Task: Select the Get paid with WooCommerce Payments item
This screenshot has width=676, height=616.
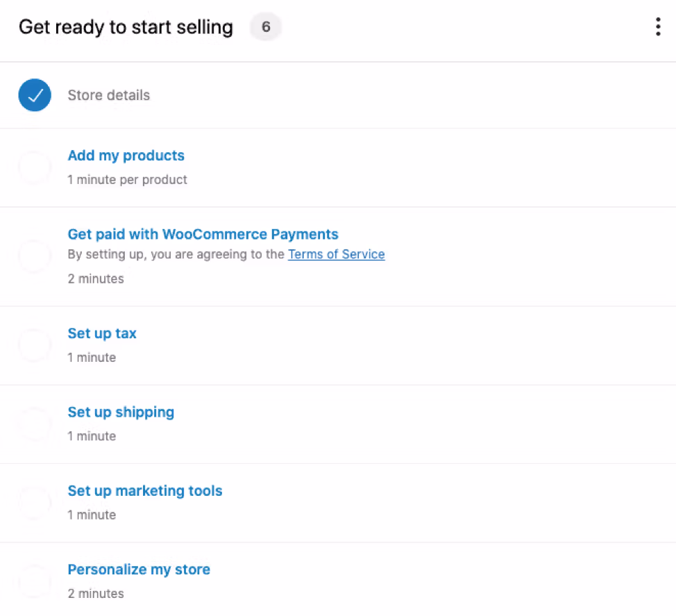Action: tap(203, 234)
